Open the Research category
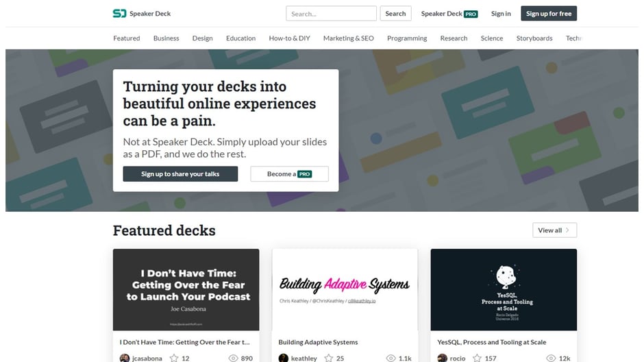 pyautogui.click(x=454, y=38)
